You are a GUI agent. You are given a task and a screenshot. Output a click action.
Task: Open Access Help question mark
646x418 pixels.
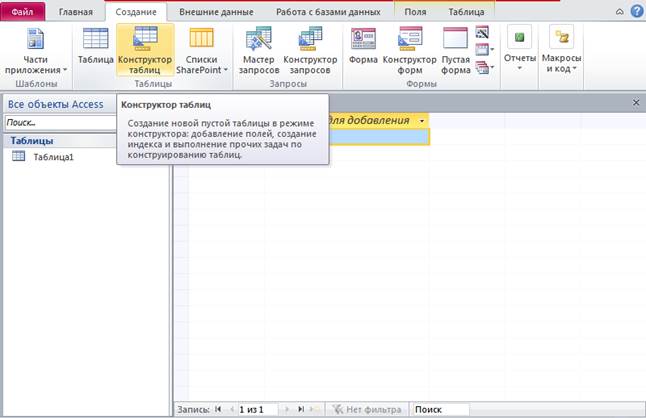click(x=637, y=12)
